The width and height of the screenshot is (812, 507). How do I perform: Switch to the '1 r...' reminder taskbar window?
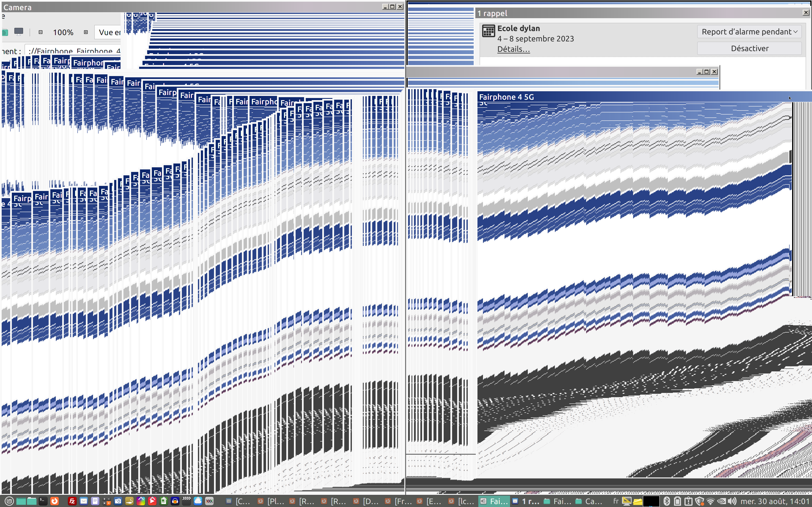tap(526, 501)
